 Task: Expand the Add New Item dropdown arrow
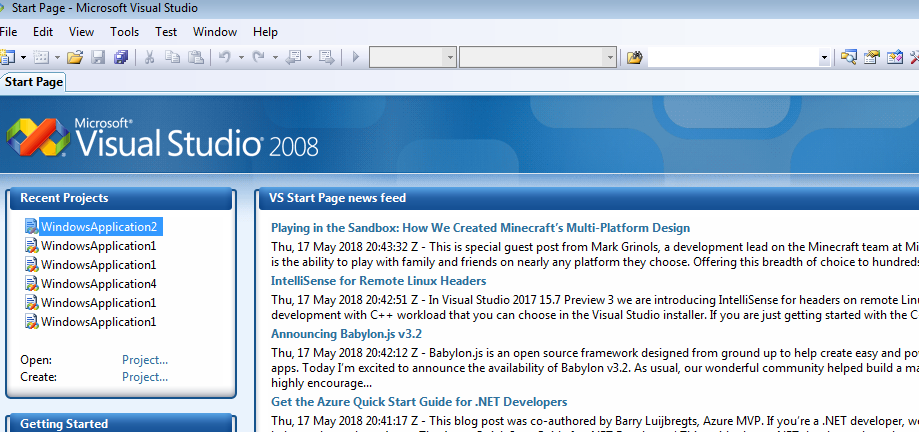coord(57,57)
